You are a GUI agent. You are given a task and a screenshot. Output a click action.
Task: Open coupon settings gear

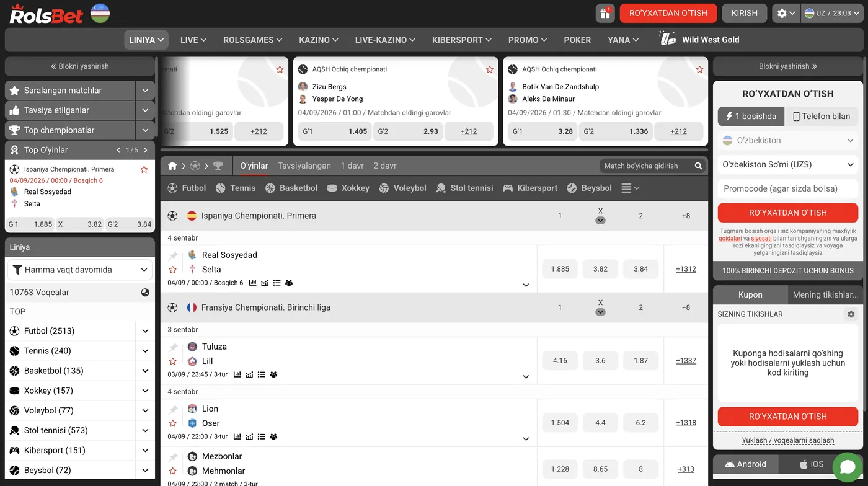point(851,314)
